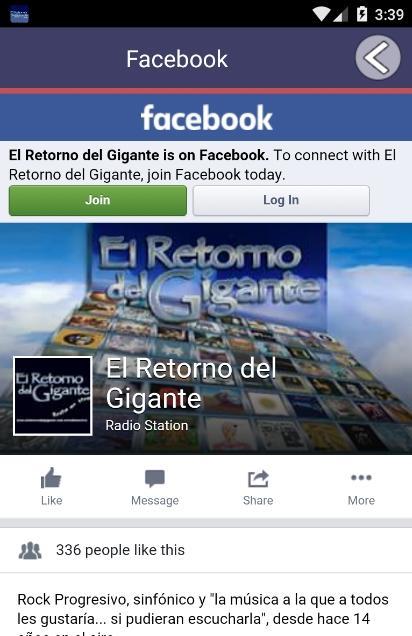
Task: Click the Like thumbs-up icon
Action: [51, 478]
